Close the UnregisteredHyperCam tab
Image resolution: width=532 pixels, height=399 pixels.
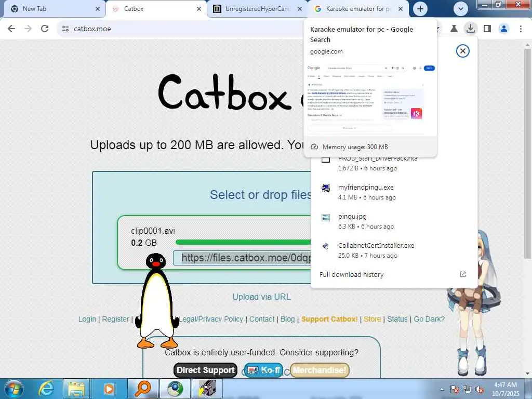click(300, 9)
